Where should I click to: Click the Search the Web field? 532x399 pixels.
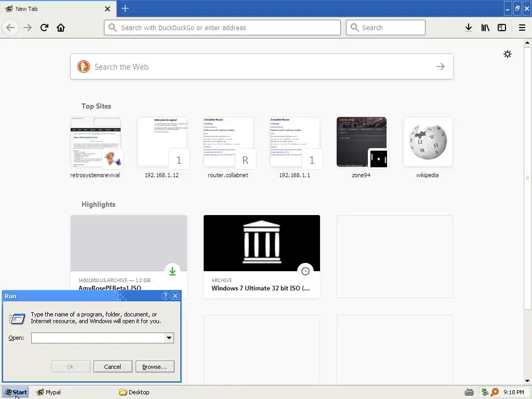point(262,66)
